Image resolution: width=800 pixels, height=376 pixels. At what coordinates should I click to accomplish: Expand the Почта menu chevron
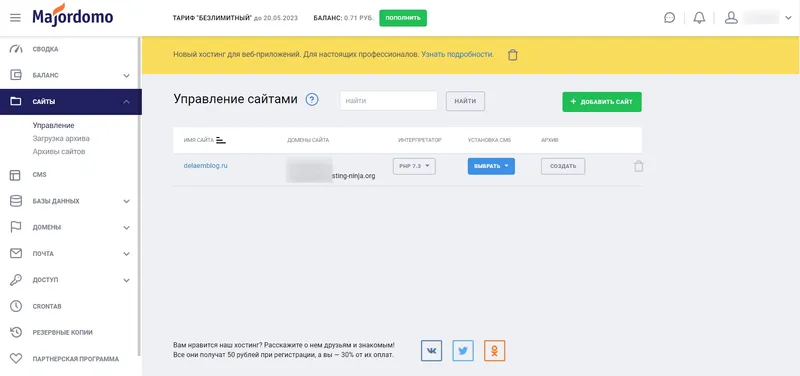127,254
